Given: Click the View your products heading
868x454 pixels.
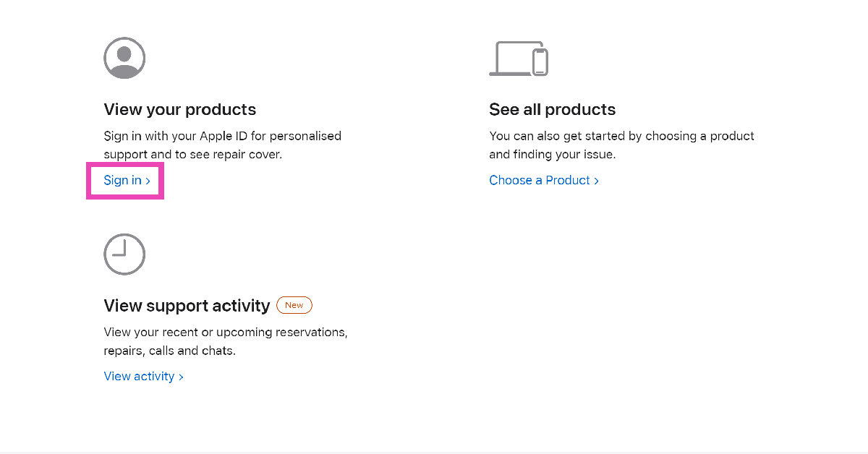Looking at the screenshot, I should pyautogui.click(x=180, y=110).
